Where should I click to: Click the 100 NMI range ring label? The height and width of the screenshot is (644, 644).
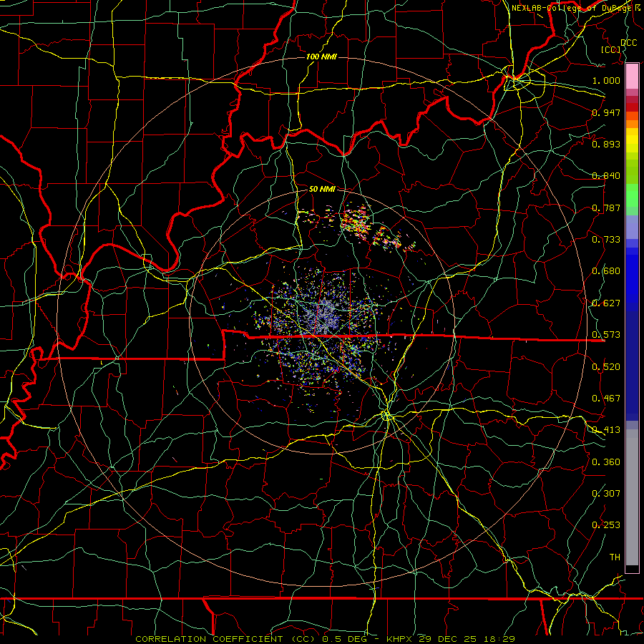[321, 57]
